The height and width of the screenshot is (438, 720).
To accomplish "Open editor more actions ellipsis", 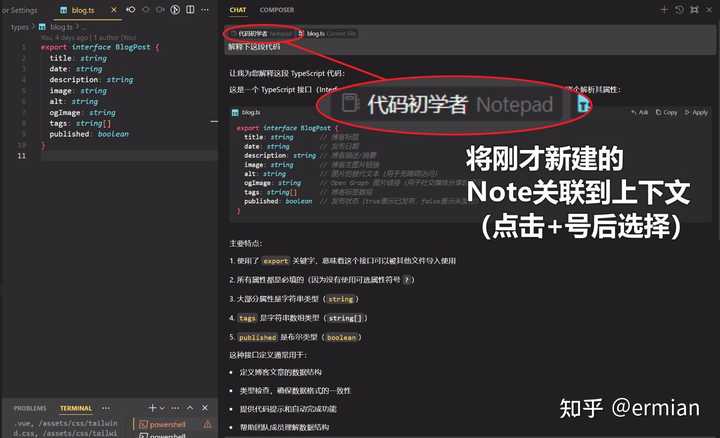I will click(204, 9).
